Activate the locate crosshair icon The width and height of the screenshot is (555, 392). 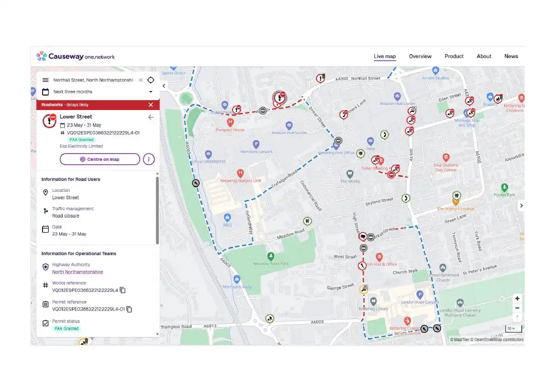click(150, 80)
